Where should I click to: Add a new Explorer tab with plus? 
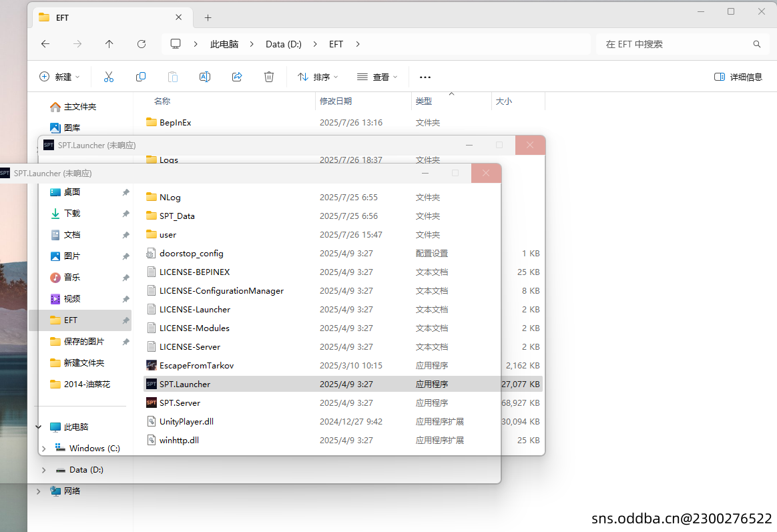point(208,18)
